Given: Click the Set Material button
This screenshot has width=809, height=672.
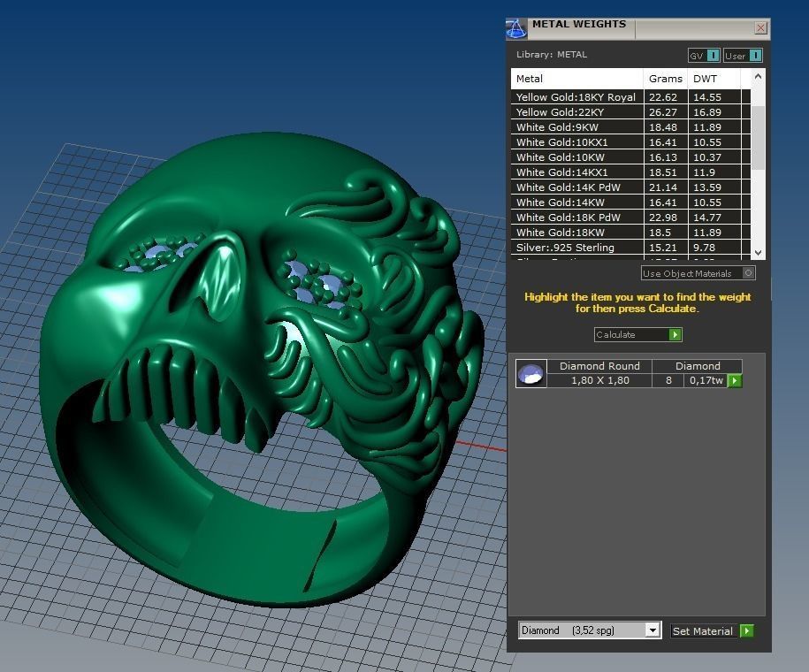Looking at the screenshot, I should pyautogui.click(x=712, y=630).
